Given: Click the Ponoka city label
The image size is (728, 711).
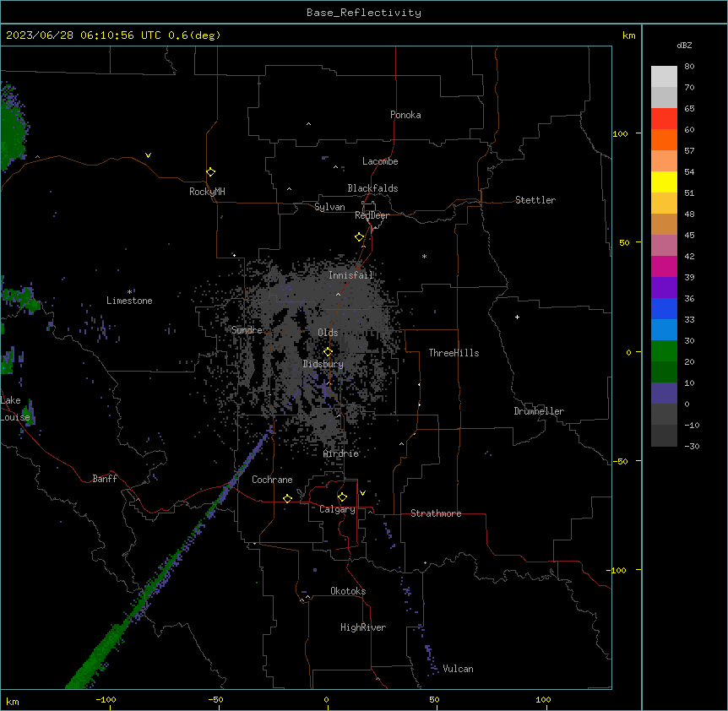Looking at the screenshot, I should pyautogui.click(x=405, y=115).
